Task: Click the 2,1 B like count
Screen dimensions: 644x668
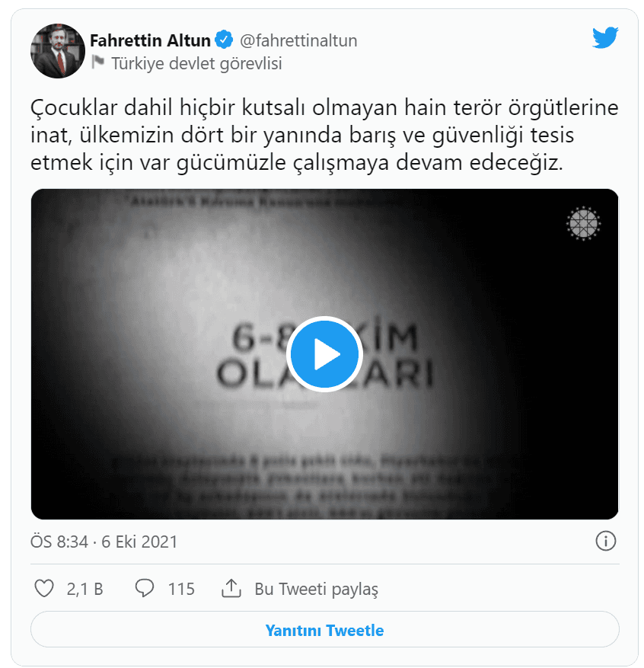Action: click(85, 590)
